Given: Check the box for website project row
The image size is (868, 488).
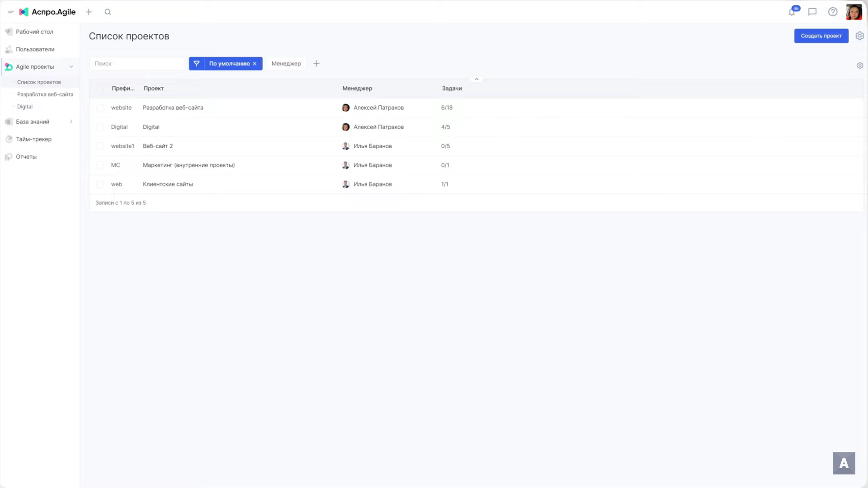Looking at the screenshot, I should (x=100, y=108).
